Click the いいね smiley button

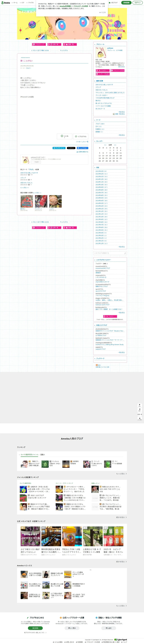[x=64, y=136]
